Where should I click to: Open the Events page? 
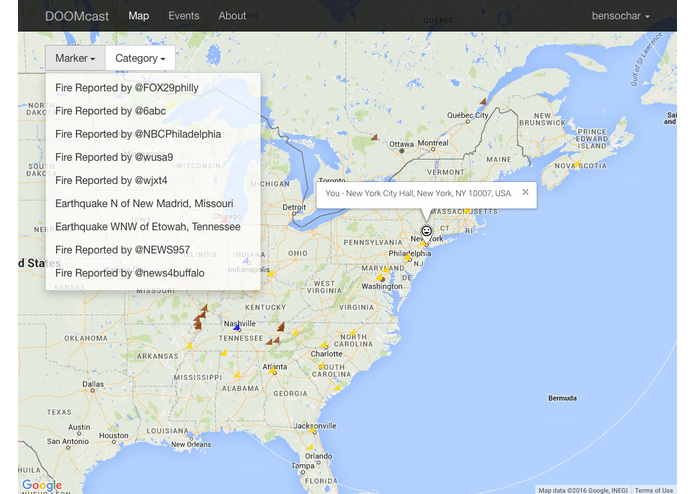pyautogui.click(x=184, y=16)
